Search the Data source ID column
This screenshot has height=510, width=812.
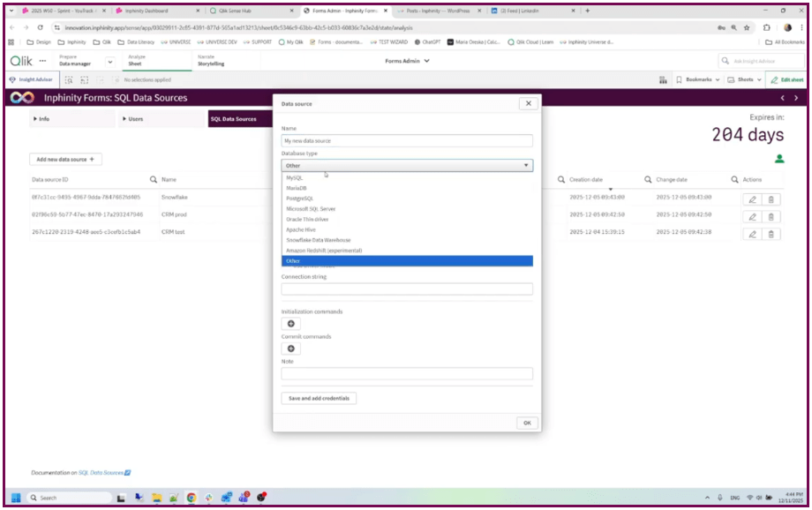[154, 180]
